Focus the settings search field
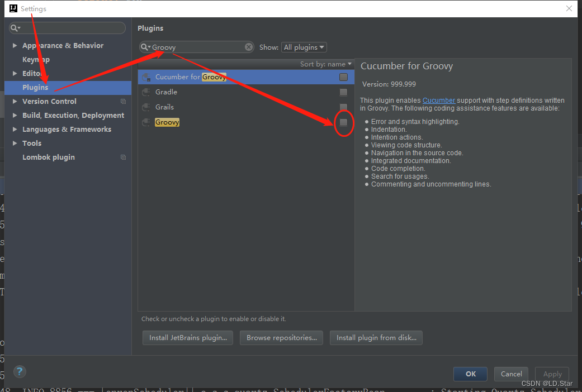The width and height of the screenshot is (582, 392). [x=67, y=28]
